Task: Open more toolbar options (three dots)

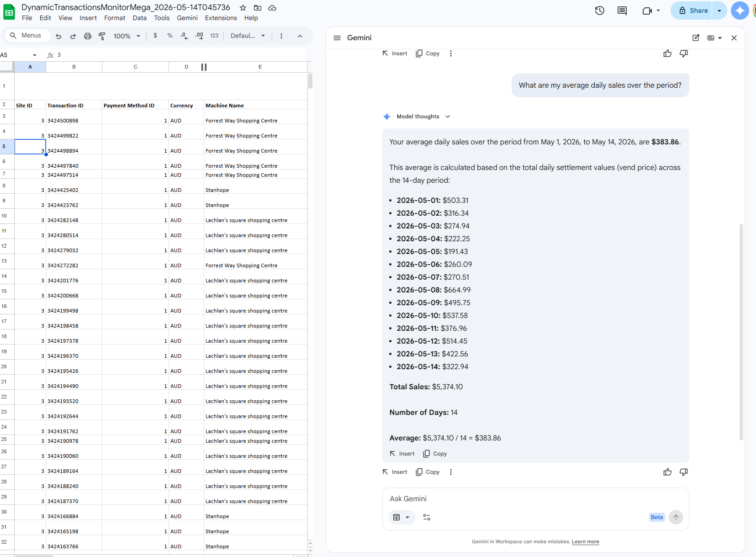Action: (281, 36)
